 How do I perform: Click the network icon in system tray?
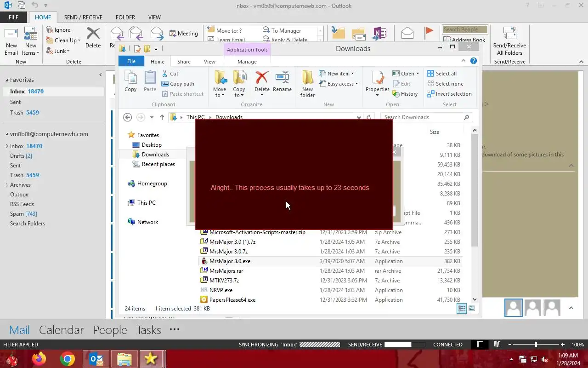pyautogui.click(x=533, y=359)
